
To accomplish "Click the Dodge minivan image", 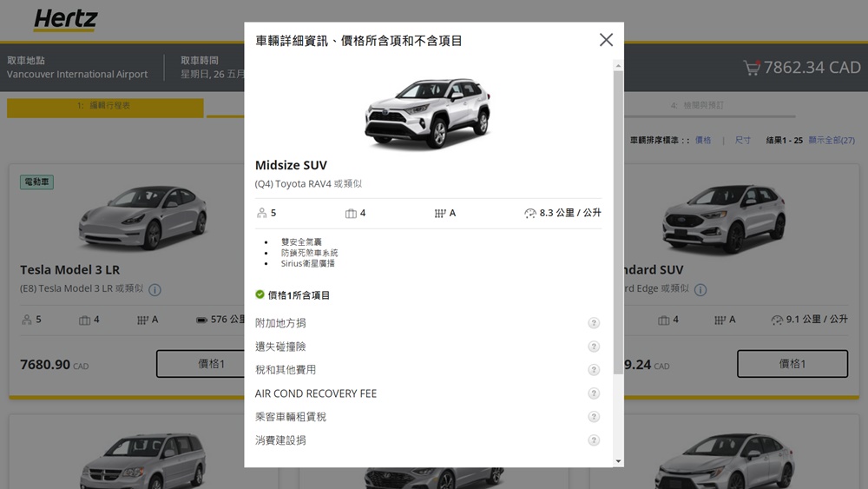I will [143, 461].
